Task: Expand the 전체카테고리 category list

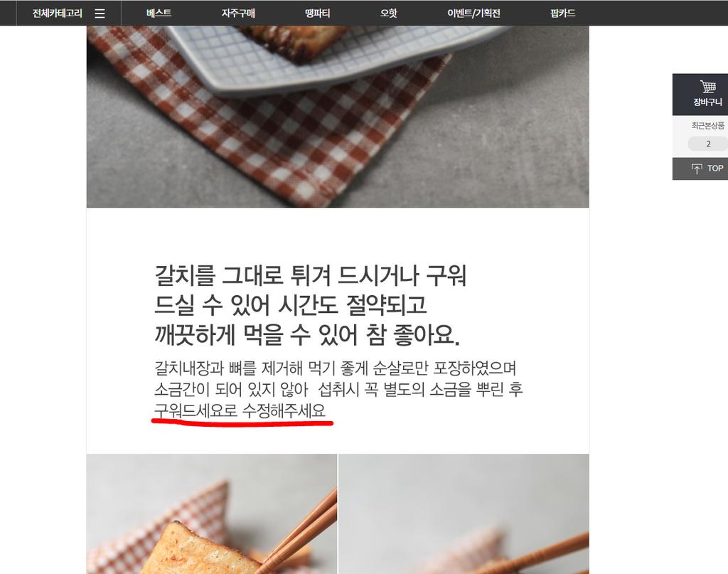Action: point(57,13)
